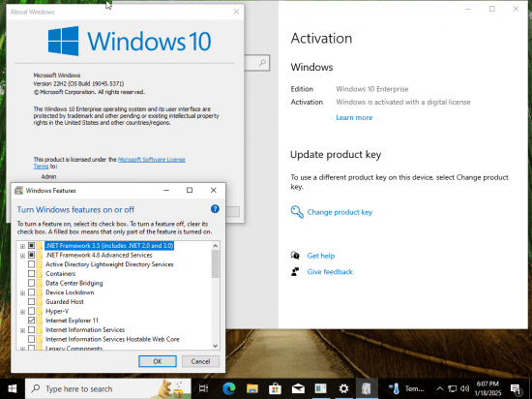
Task: Expand the .NET Framework 4.8 Advanced Services node
Action: pos(22,256)
